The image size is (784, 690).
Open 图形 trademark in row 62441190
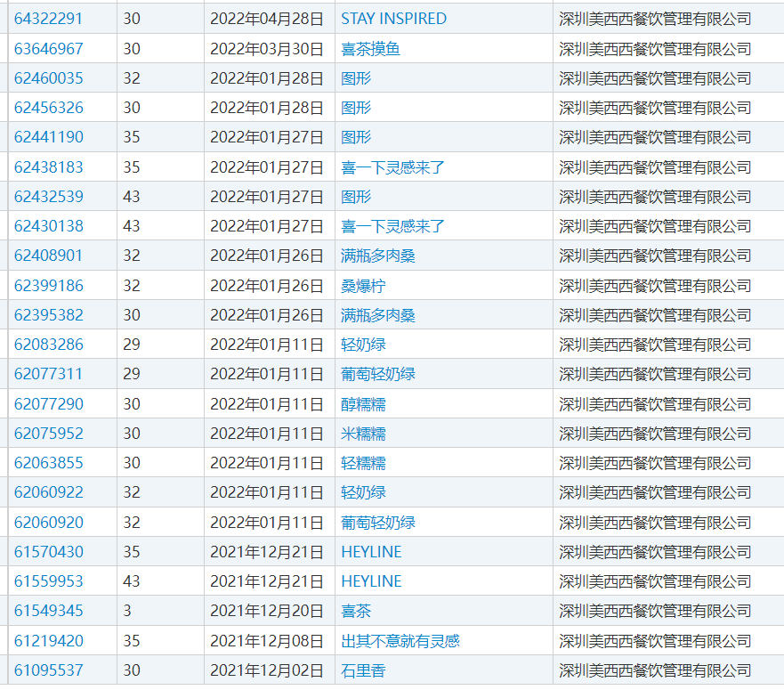[x=356, y=137]
